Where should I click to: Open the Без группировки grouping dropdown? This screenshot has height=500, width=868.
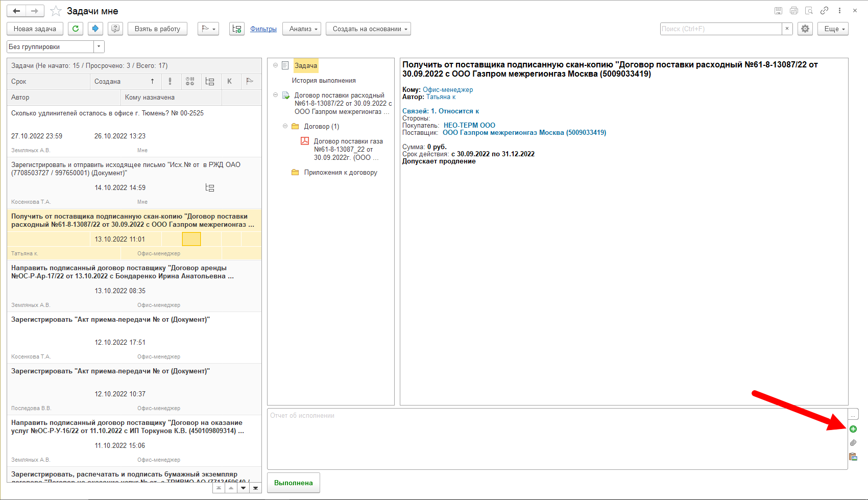tap(99, 46)
